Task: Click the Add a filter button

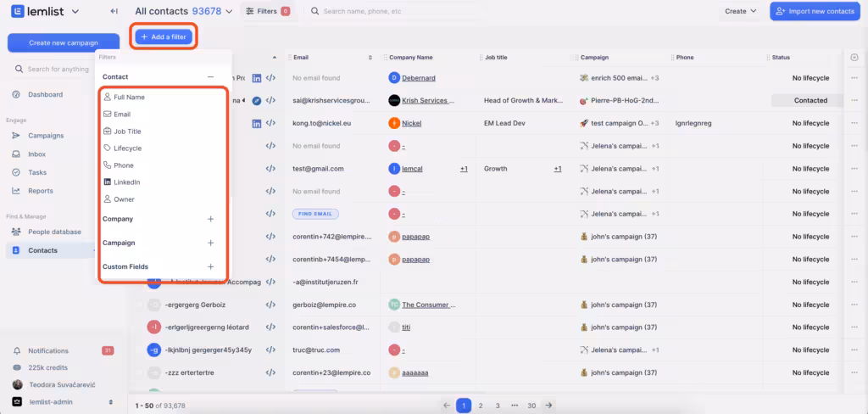Action: point(164,36)
